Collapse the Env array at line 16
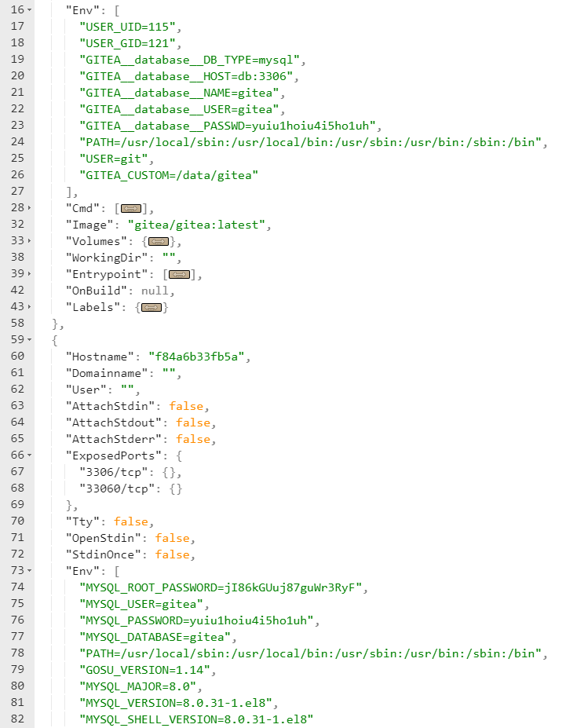Image resolution: width=577 pixels, height=728 pixels. tap(30, 10)
